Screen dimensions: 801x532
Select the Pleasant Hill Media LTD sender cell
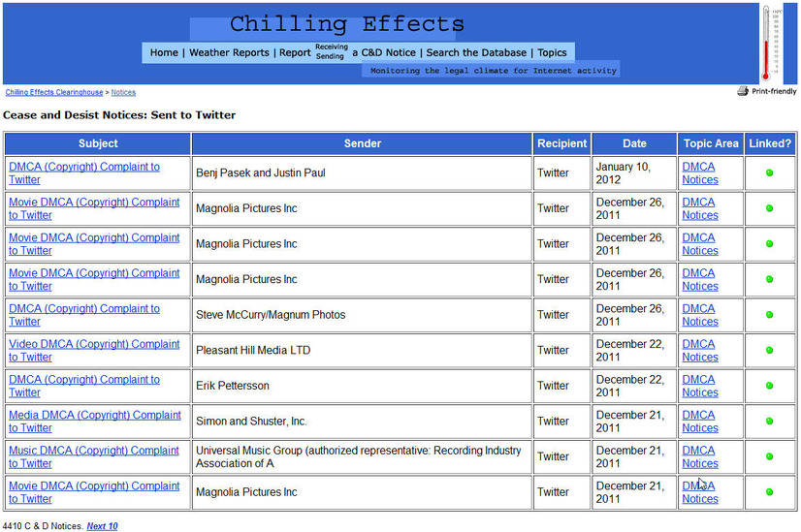(362, 350)
